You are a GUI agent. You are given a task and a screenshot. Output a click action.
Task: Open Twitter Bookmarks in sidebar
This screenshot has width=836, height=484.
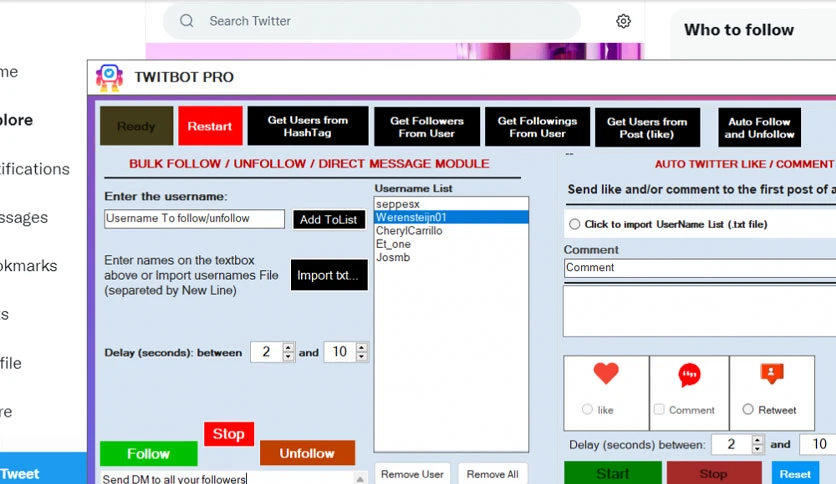[x=29, y=265]
